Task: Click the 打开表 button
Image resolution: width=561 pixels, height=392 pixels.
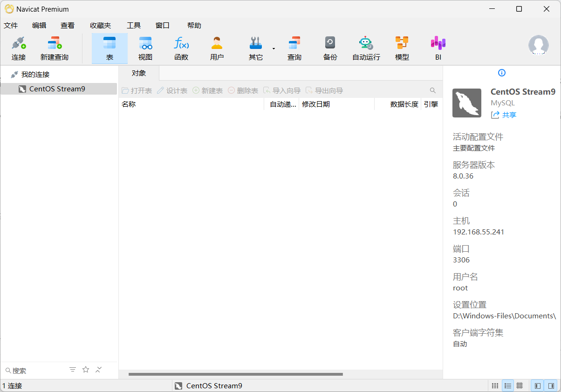Action: 137,90
